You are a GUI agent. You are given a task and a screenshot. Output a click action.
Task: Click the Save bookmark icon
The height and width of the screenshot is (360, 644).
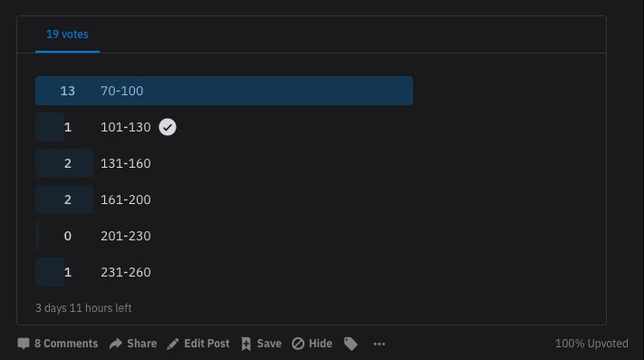click(246, 344)
